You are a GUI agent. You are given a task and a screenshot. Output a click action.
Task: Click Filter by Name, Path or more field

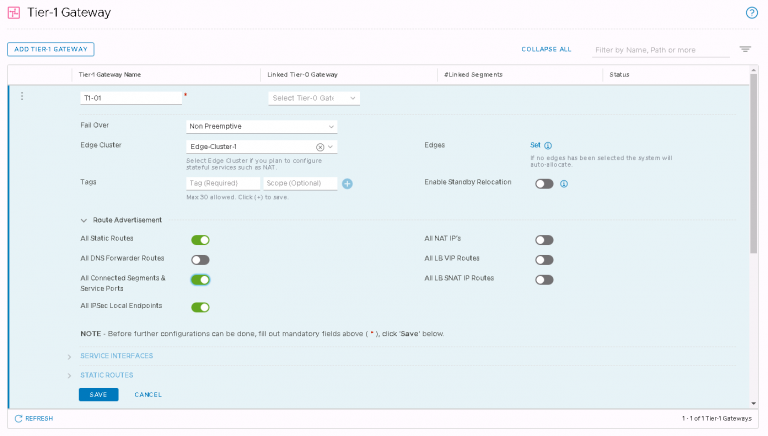click(661, 50)
